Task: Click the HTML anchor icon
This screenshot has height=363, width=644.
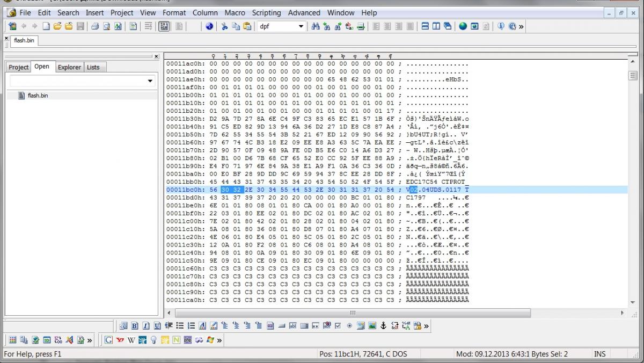Action: click(x=383, y=325)
